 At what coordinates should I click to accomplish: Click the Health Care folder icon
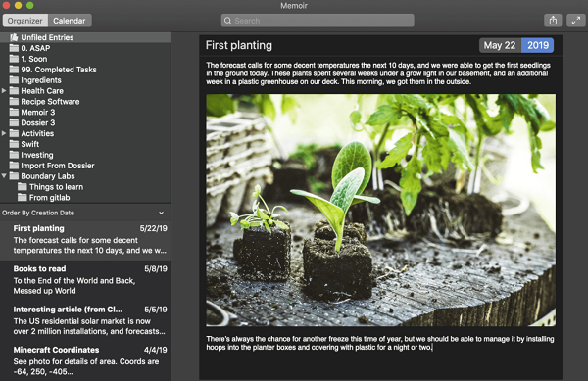pyautogui.click(x=14, y=91)
